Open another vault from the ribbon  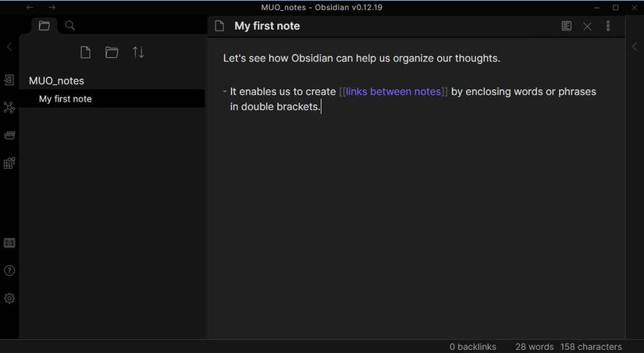pyautogui.click(x=9, y=243)
